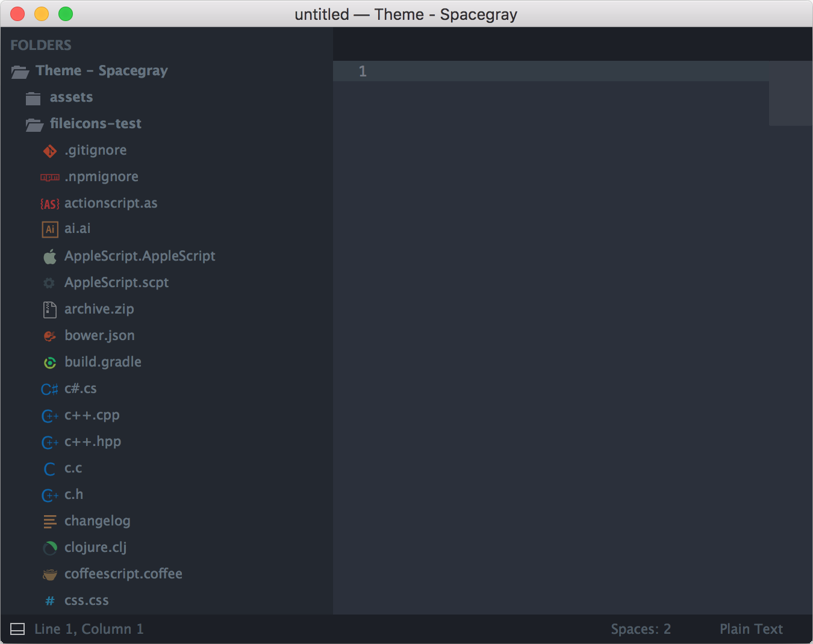Click the Bower bird icon beside bower.json
The image size is (813, 644).
click(x=50, y=336)
